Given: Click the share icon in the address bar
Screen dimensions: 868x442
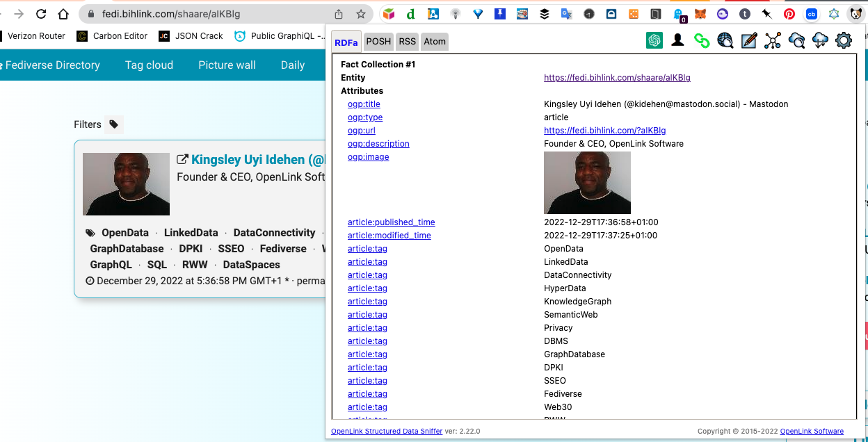Looking at the screenshot, I should coord(339,14).
